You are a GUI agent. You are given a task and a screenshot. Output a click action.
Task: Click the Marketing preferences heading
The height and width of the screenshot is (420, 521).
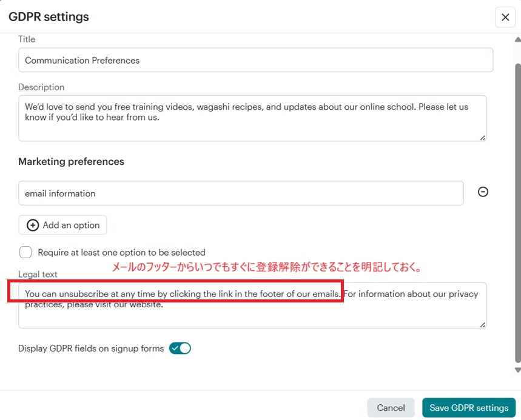point(71,162)
